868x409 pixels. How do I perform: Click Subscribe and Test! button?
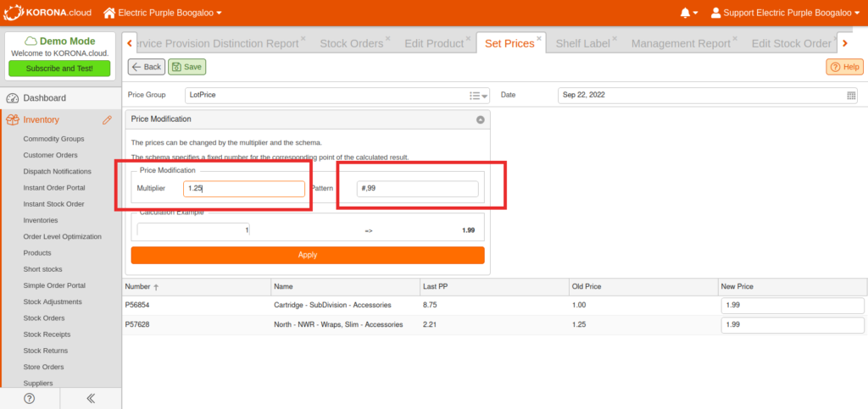click(x=59, y=69)
